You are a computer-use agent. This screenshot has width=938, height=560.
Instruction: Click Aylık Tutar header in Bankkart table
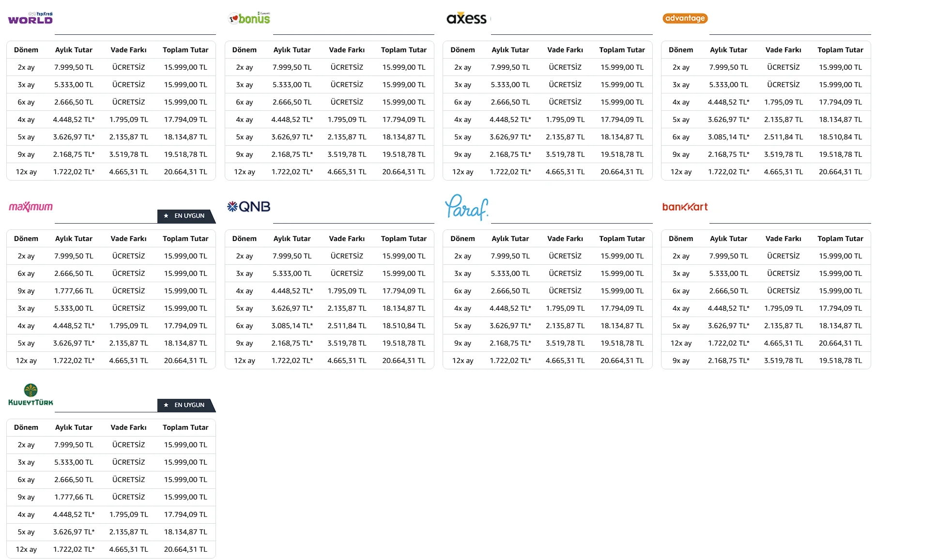pyautogui.click(x=728, y=239)
